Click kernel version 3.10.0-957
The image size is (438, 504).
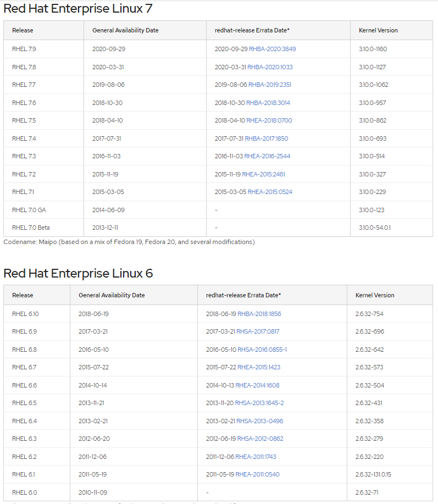[x=373, y=103]
